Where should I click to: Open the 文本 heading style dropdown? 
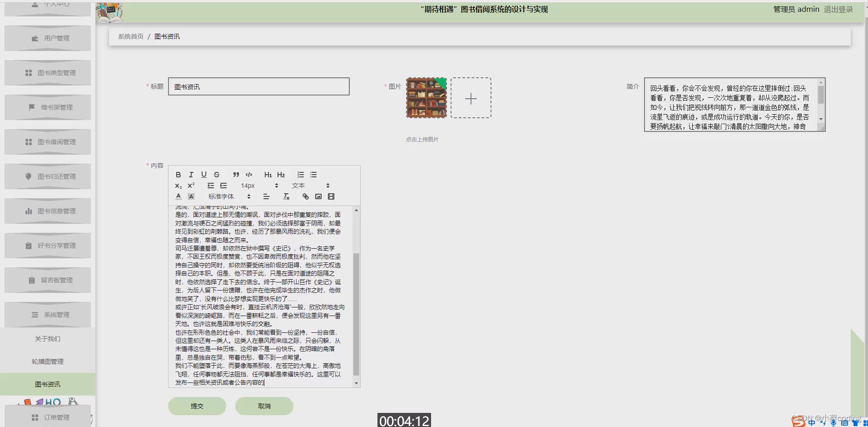pyautogui.click(x=298, y=185)
